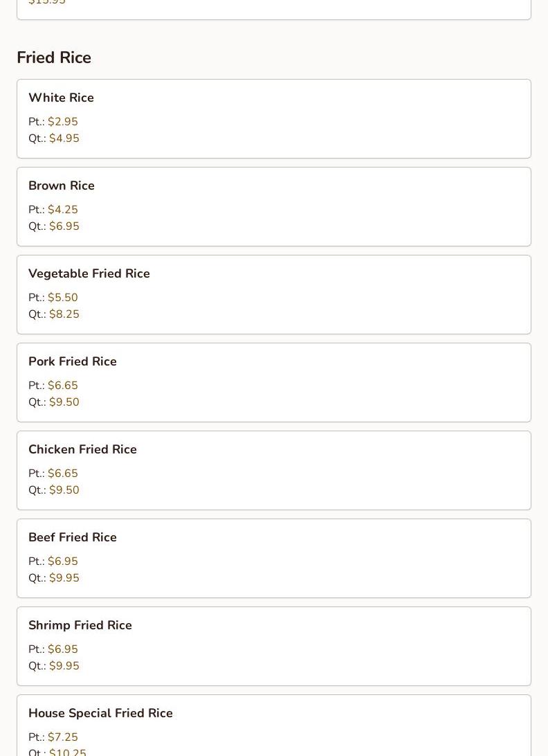Select House Special pint price $7.25
Screen dimensions: 548x756
(63, 737)
